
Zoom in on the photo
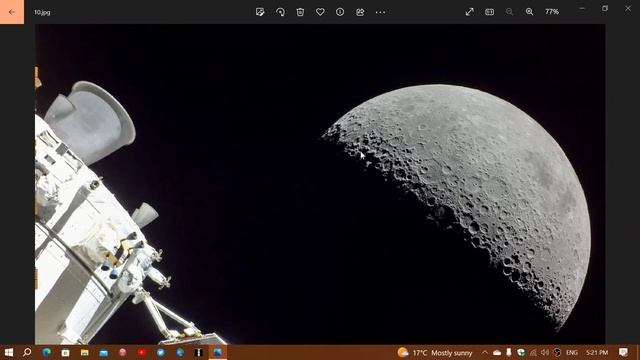[x=529, y=12]
